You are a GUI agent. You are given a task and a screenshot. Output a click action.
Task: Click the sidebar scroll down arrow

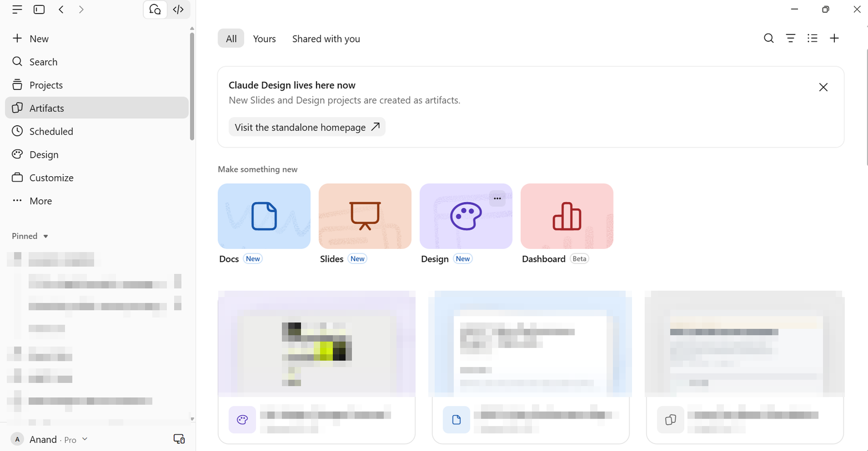[192, 419]
